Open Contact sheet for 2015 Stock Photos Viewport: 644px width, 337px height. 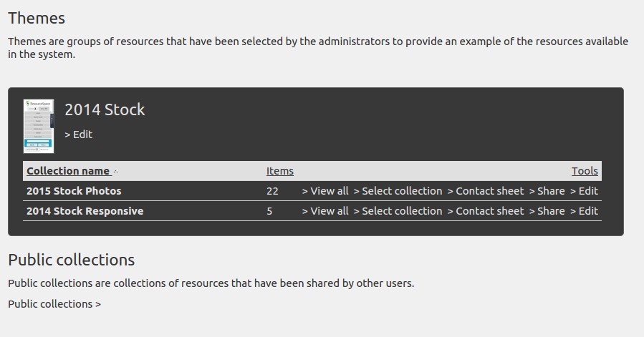click(486, 191)
